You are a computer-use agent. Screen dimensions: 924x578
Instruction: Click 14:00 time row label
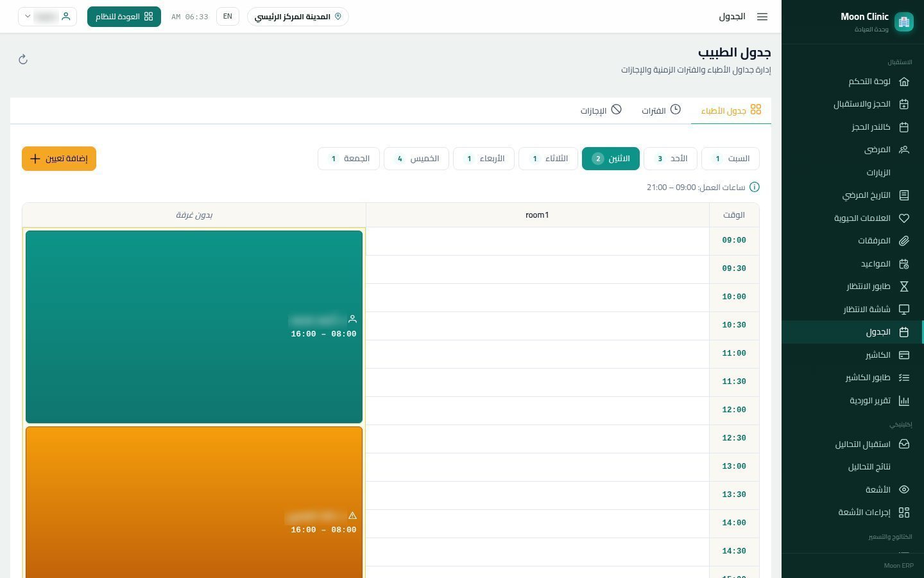click(x=734, y=523)
